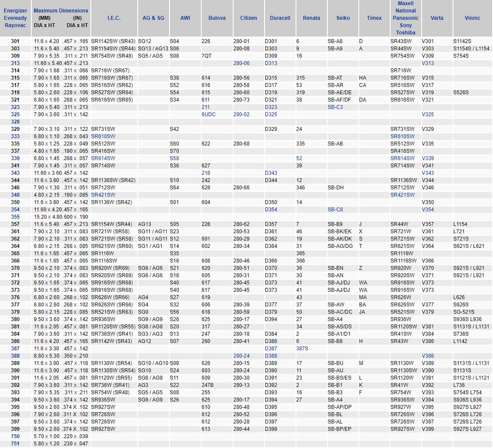
Task: Select Bulova cell '247B'
Action: point(207,385)
